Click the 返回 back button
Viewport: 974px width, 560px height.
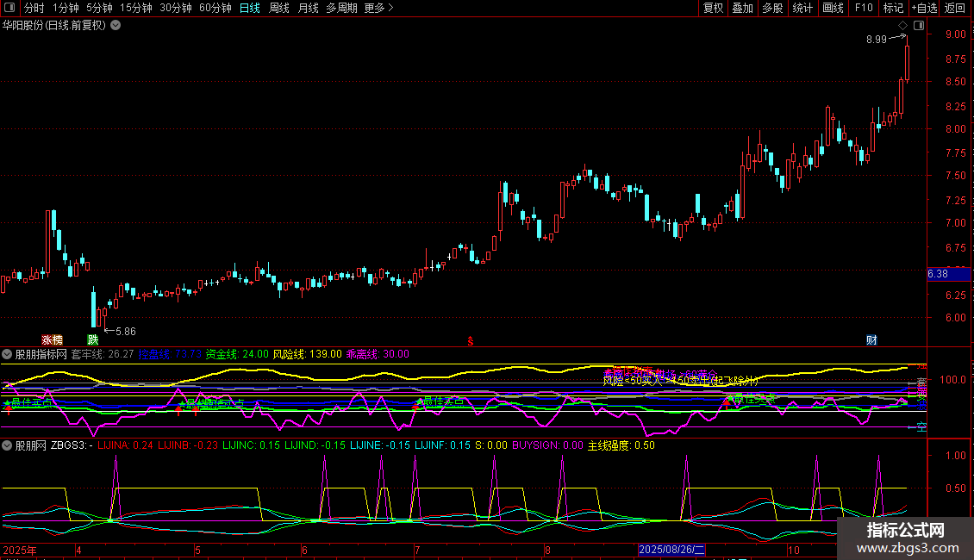955,9
